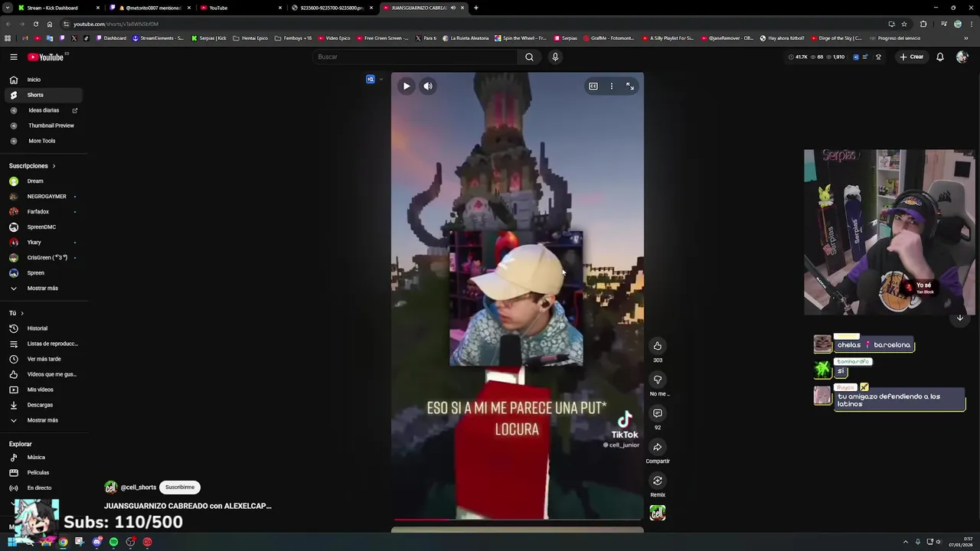Screen dimensions: 980x551
Task: Open Películas under Explorar
Action: [43, 473]
